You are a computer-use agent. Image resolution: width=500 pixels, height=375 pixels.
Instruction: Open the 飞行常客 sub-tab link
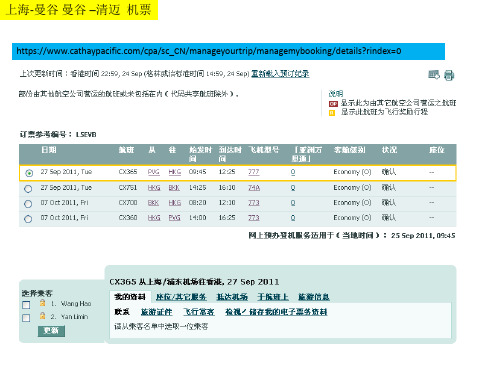point(199,312)
